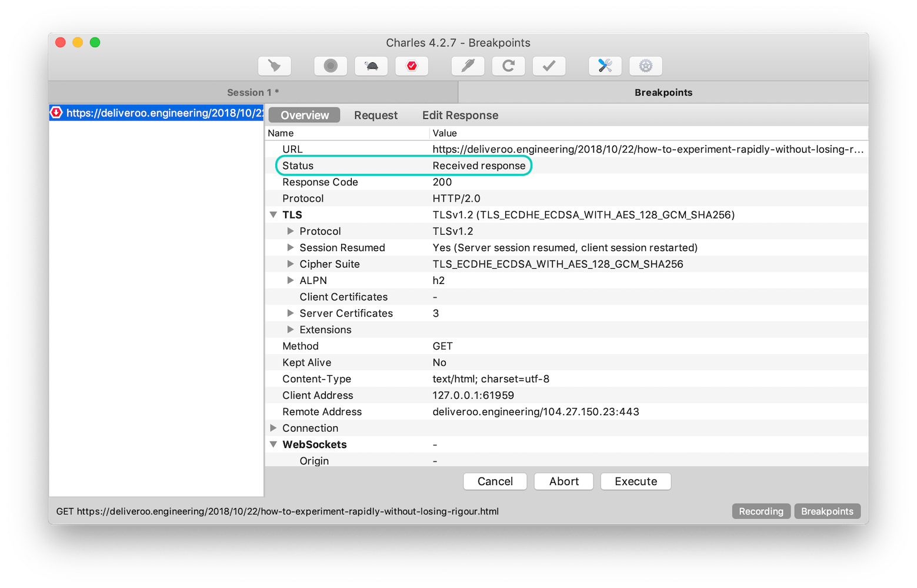Click the Execute button

pos(636,482)
